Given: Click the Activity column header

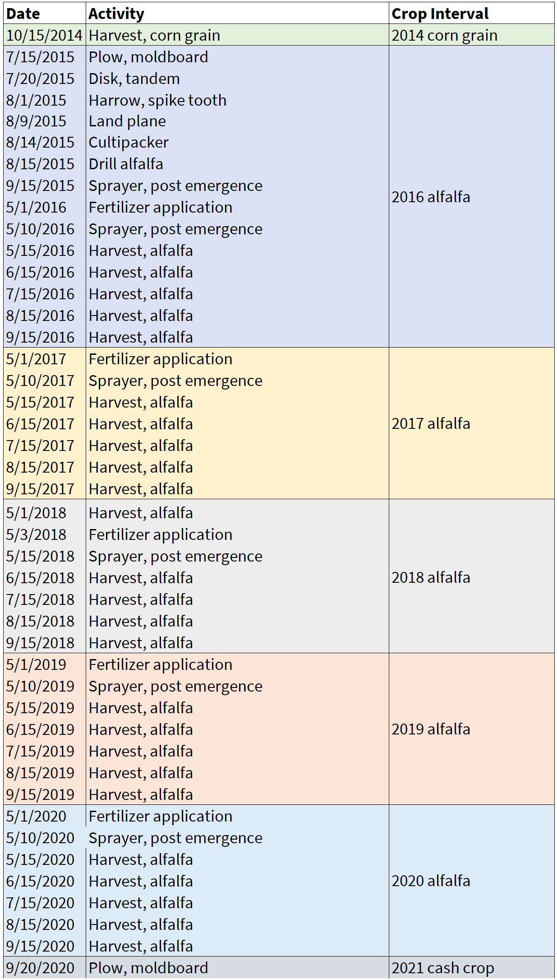Looking at the screenshot, I should click(x=116, y=14).
